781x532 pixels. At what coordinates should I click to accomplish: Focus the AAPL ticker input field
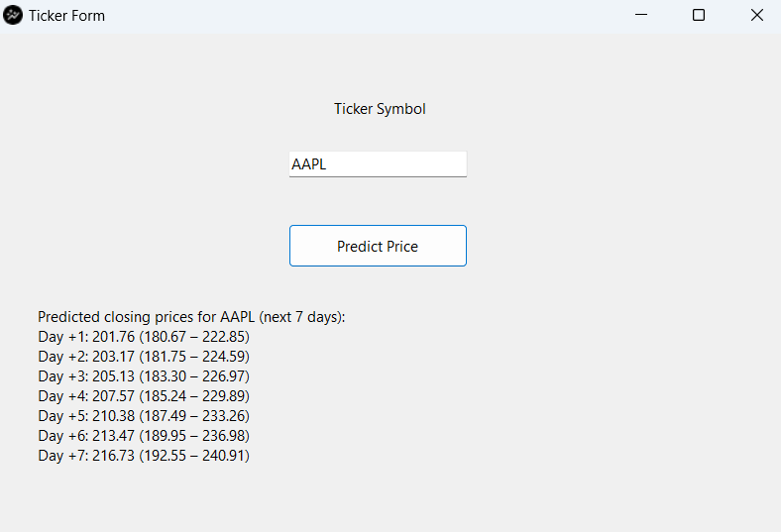click(x=378, y=164)
